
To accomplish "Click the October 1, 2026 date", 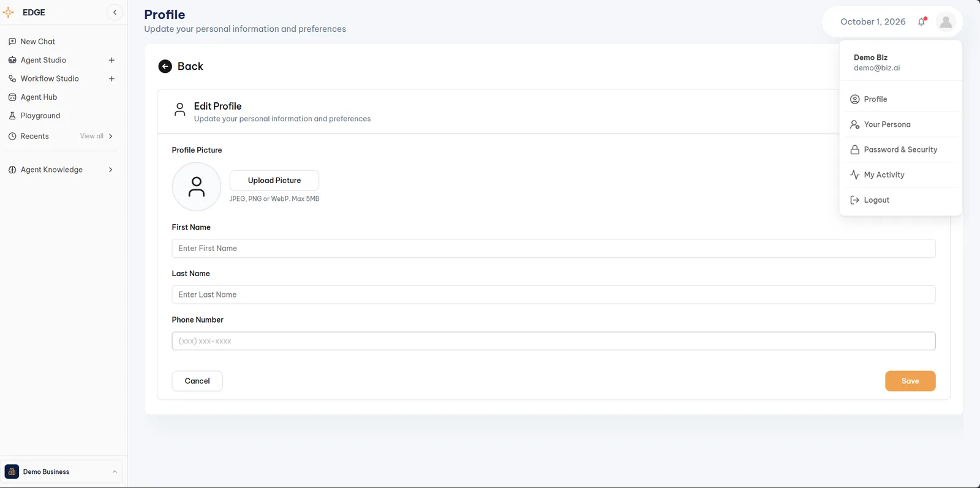I will 873,21.
